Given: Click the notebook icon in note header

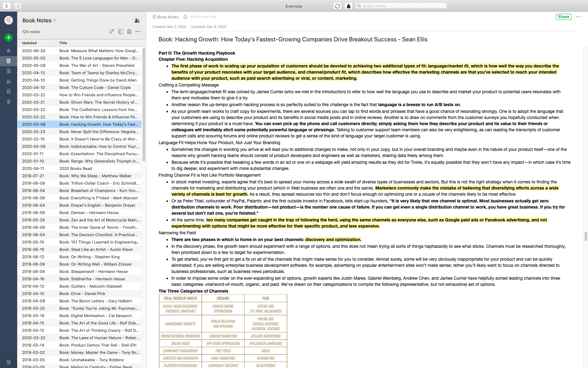Looking at the screenshot, I should 155,17.
